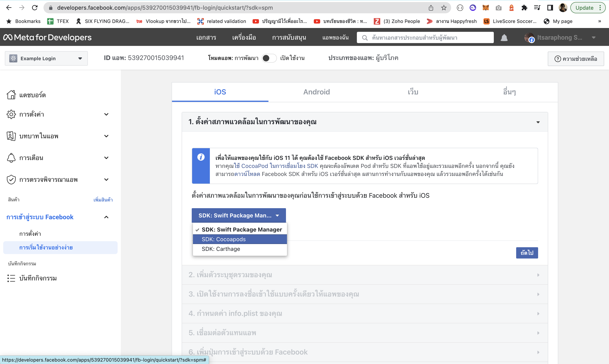Open notifications bell in Meta header
The width and height of the screenshot is (609, 364).
pos(504,37)
